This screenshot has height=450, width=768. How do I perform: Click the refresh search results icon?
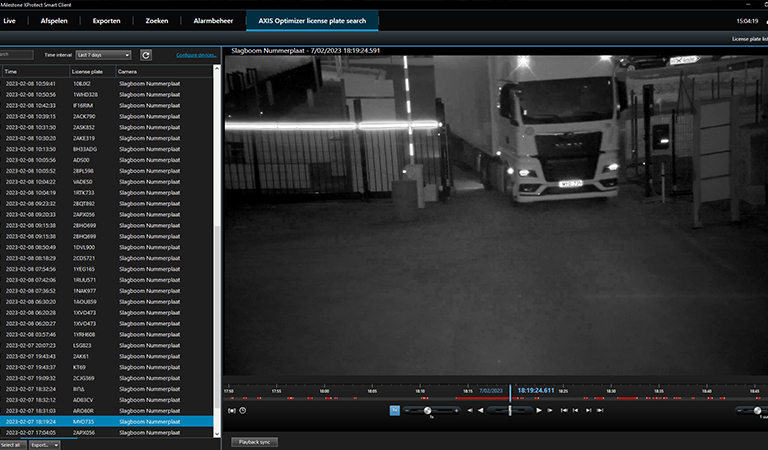[x=146, y=55]
